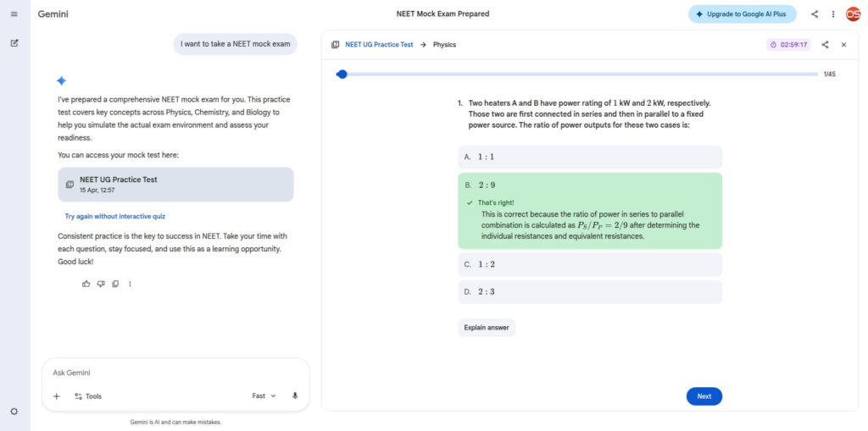Image resolution: width=868 pixels, height=431 pixels.
Task: Select answer option D 2 : 3
Action: point(590,292)
